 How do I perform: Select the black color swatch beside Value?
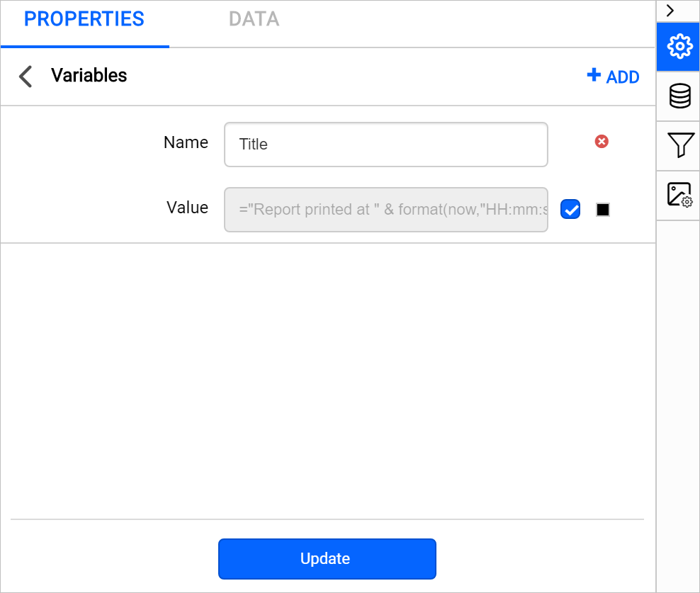(x=603, y=209)
